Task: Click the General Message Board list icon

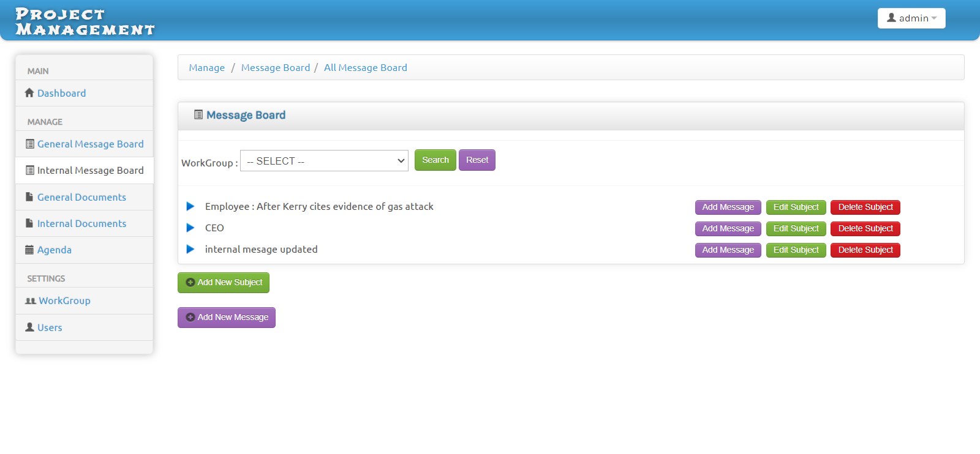Action: click(30, 144)
